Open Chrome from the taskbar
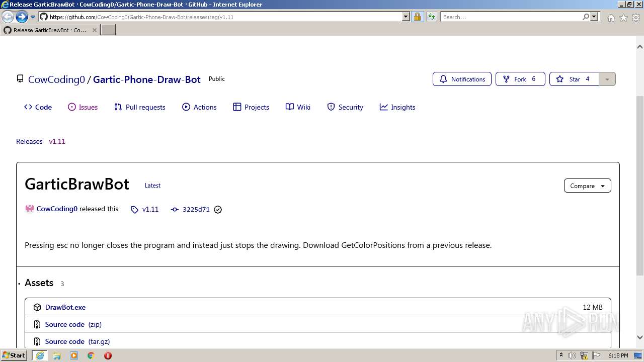The width and height of the screenshot is (644, 362). point(91,355)
